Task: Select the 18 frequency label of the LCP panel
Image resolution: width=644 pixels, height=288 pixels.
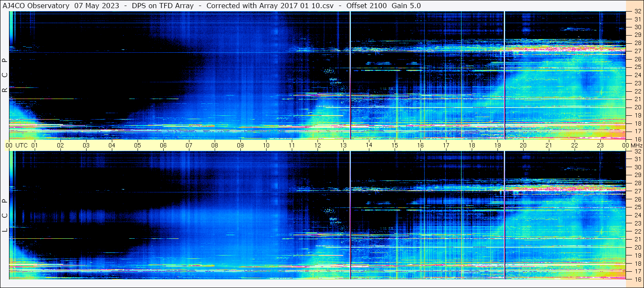Action: click(637, 264)
